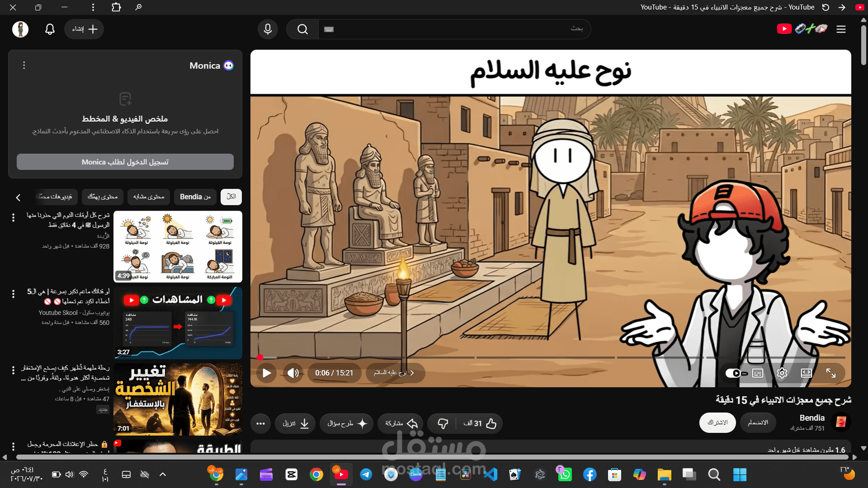The image size is (868, 488).
Task: Open the Bendia channel name link
Action: 812,418
